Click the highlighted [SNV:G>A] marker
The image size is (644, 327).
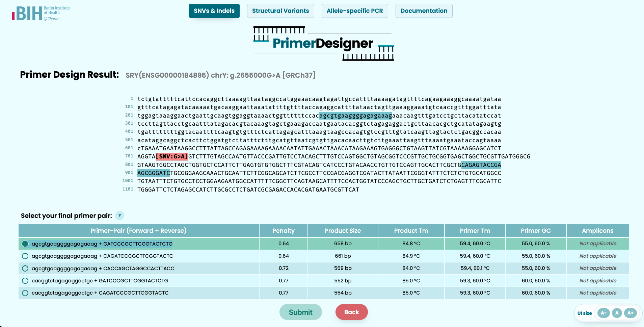click(x=172, y=156)
